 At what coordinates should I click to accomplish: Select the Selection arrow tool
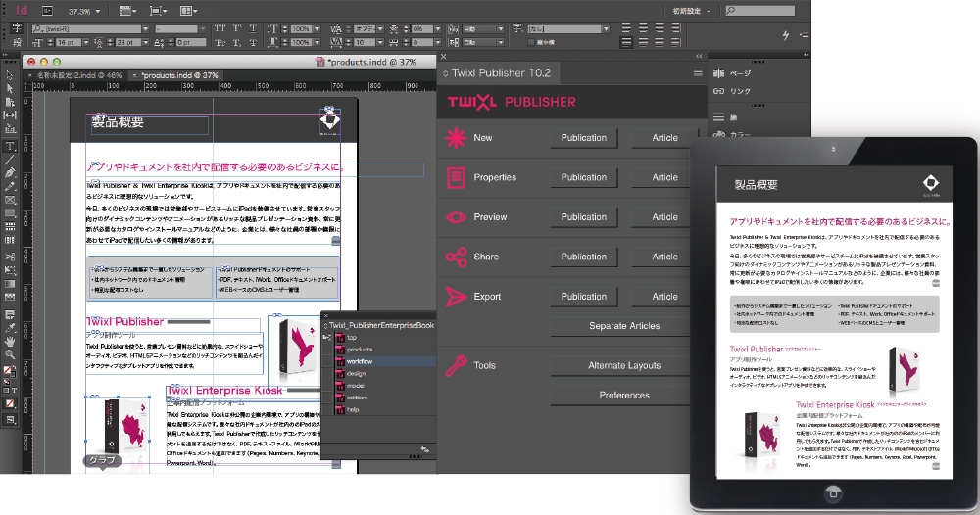pos(10,75)
